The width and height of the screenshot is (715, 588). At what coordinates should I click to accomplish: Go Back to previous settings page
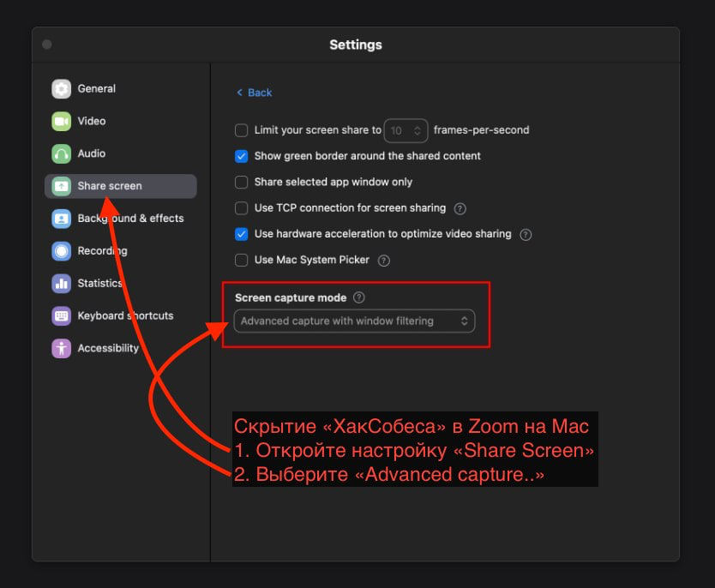point(254,93)
